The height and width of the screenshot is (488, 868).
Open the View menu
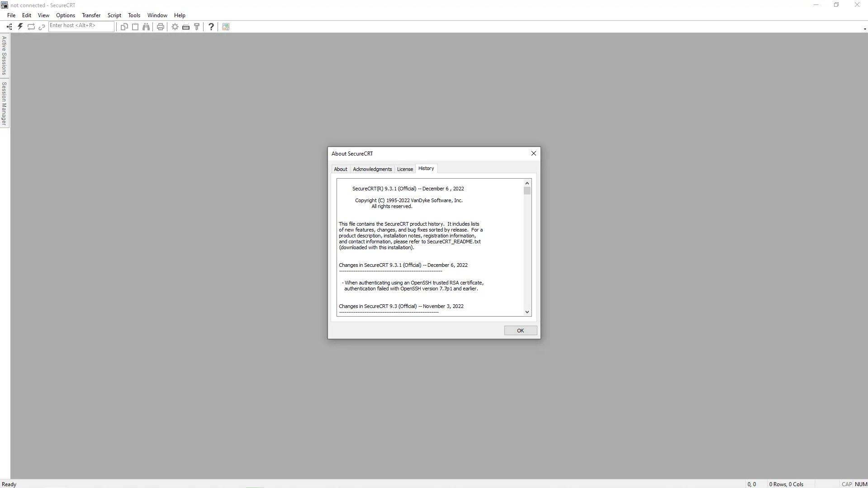(43, 15)
